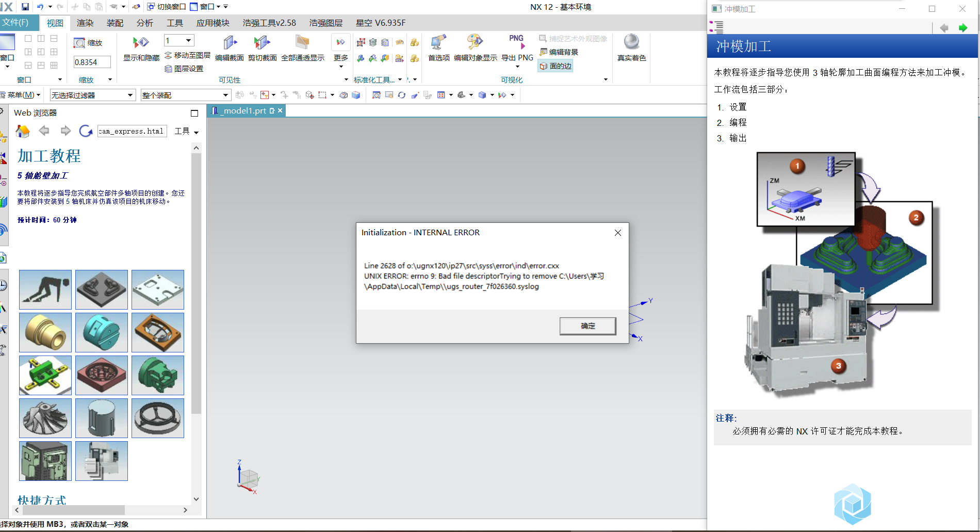Image resolution: width=980 pixels, height=532 pixels.
Task: Switch to View ribbon tab
Action: pos(55,23)
